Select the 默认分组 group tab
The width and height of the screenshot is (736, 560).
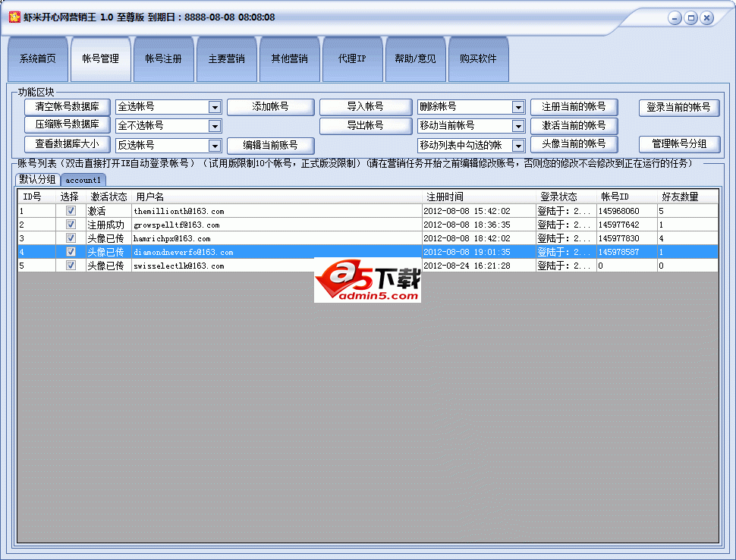point(37,179)
